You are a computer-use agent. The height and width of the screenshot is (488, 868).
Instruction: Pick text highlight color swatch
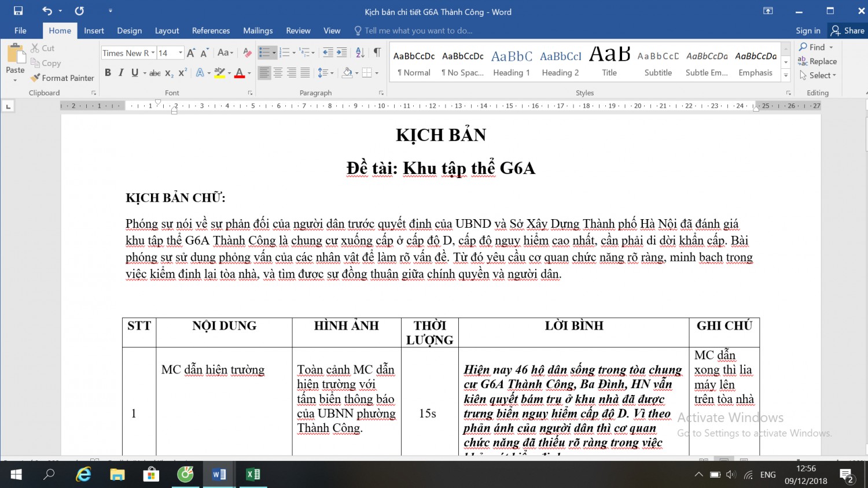pos(219,73)
